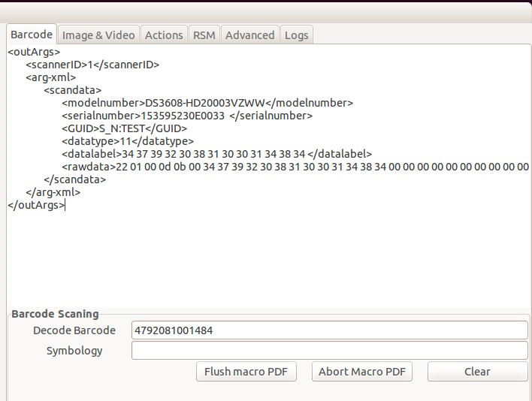Click the scannerID line in the XML
532x401 pixels.
92,65
